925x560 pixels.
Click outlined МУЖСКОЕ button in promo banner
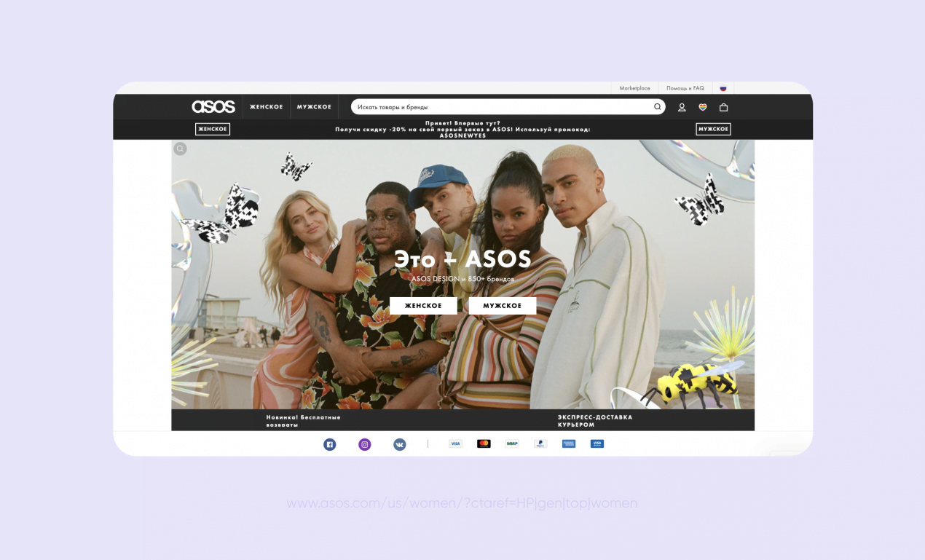(713, 129)
